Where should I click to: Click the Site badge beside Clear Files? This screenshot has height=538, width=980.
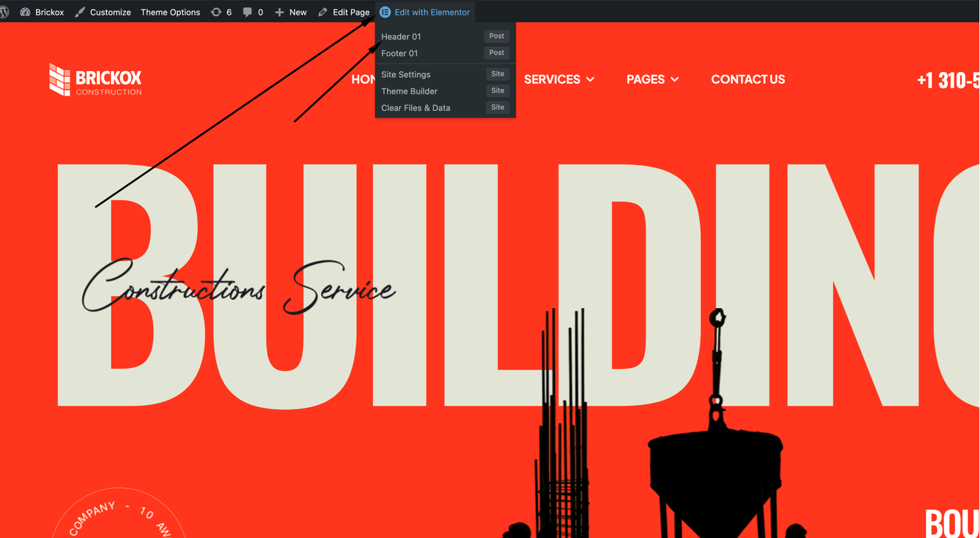coord(497,107)
